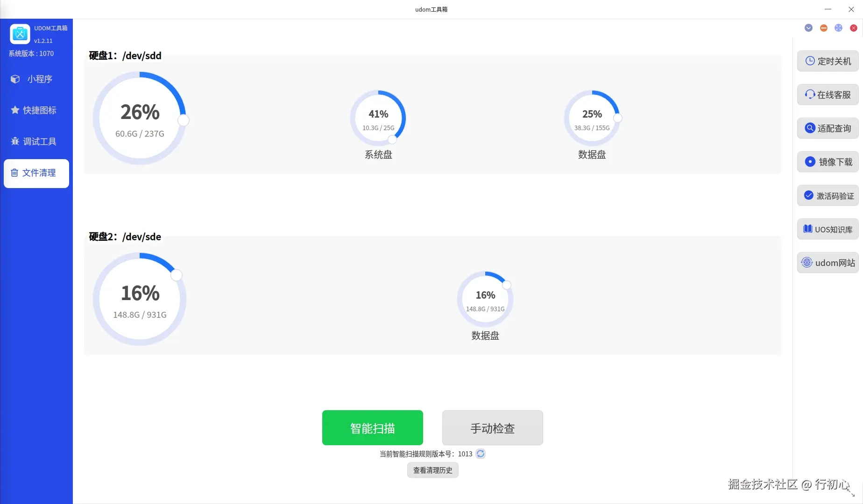This screenshot has width=863, height=504.
Task: Open the fullscreen expand control
Action: [x=838, y=28]
